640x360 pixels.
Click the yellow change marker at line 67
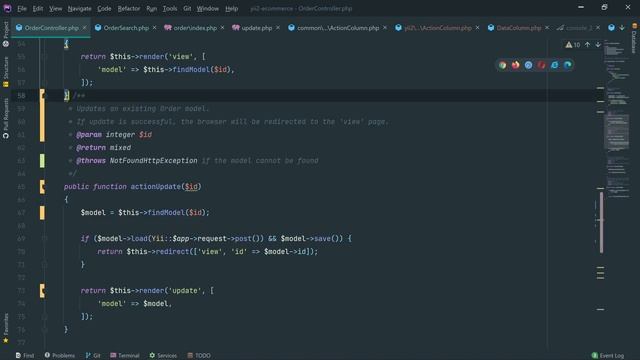(42, 213)
